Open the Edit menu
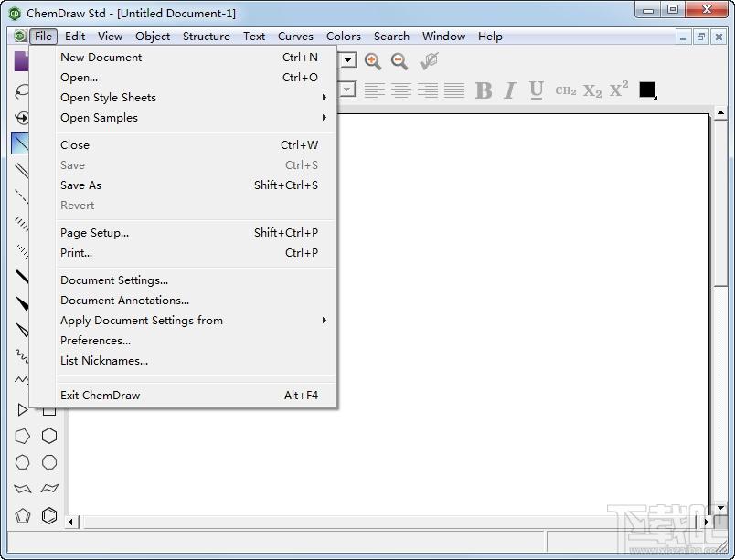This screenshot has width=735, height=560. pos(75,36)
